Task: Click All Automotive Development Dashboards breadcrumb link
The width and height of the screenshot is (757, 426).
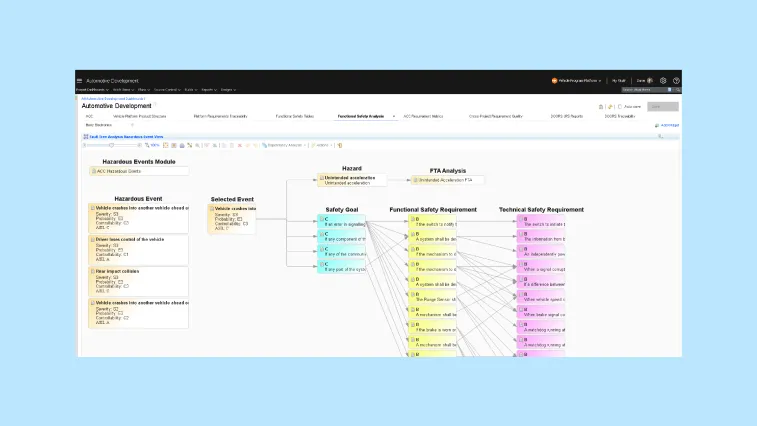Action: coord(112,99)
